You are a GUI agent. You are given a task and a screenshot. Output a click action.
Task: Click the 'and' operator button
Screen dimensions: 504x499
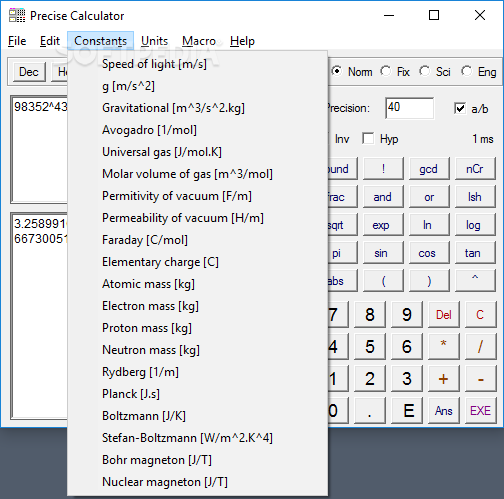(383, 197)
